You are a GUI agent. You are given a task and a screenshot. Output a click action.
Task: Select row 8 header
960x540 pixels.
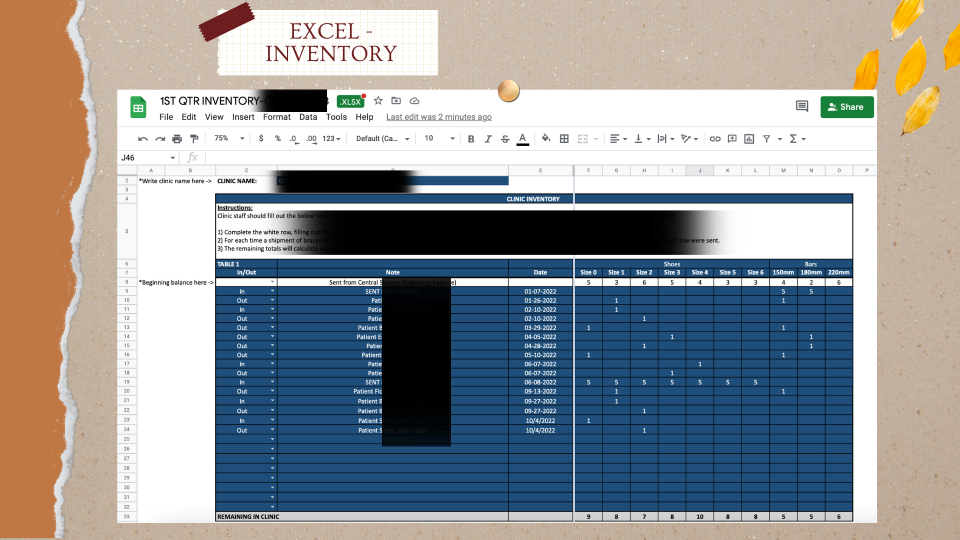point(127,282)
